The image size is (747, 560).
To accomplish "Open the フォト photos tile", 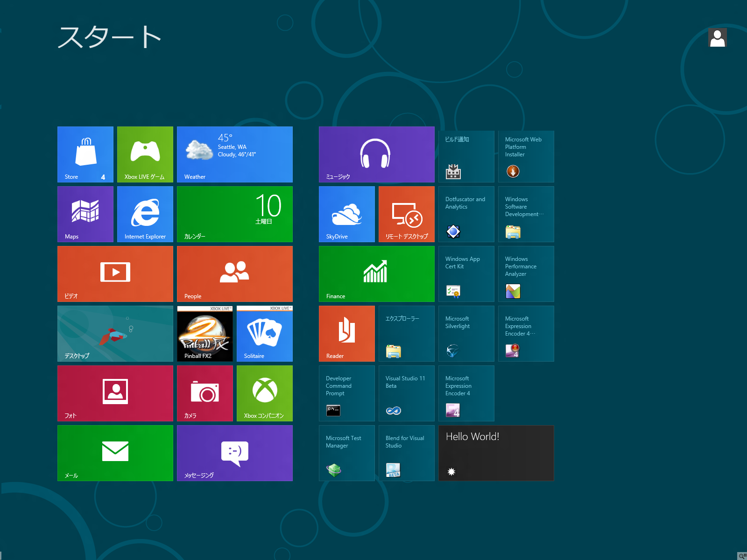I will [x=115, y=393].
